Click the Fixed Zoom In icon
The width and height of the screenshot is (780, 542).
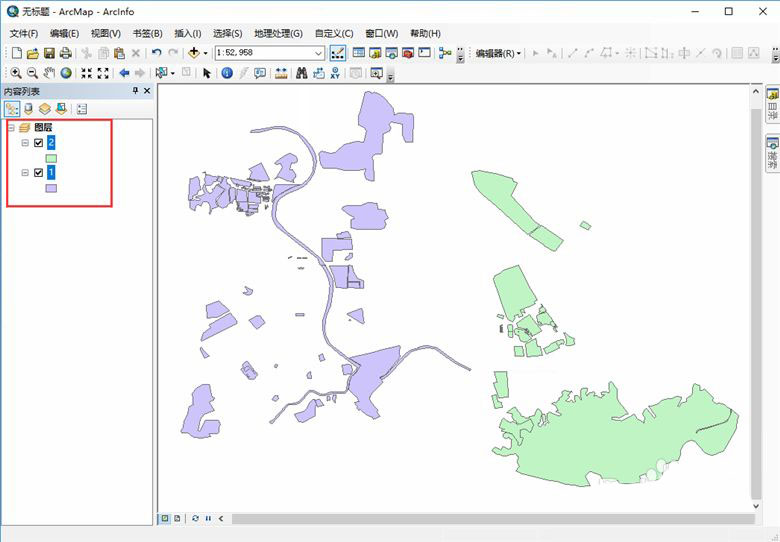coord(87,73)
